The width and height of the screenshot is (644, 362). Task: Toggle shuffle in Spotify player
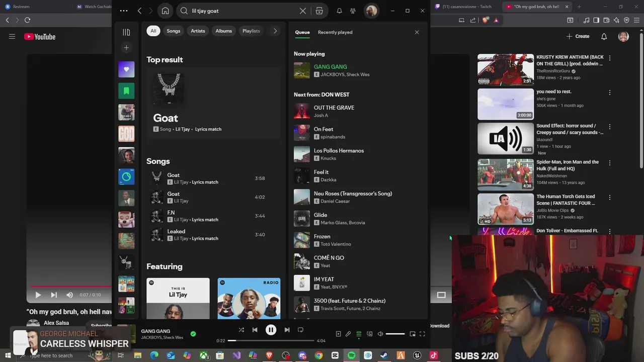pos(242,330)
